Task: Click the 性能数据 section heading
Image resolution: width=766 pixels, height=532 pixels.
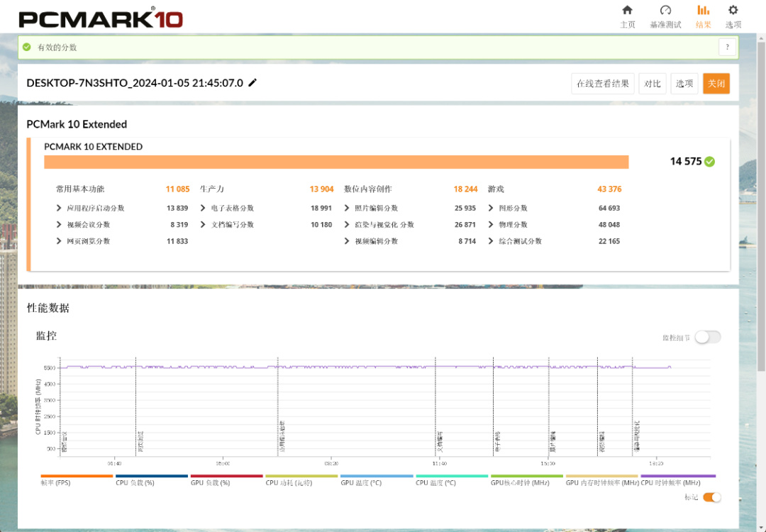Action: click(x=48, y=308)
